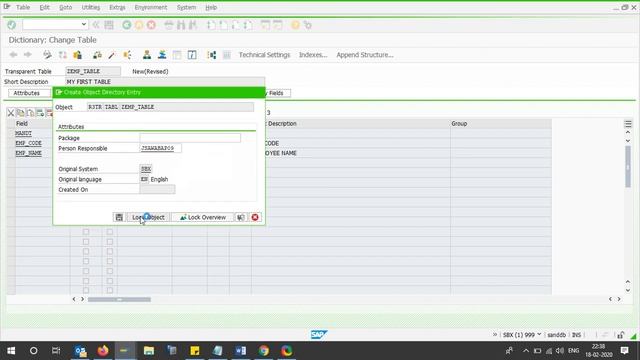This screenshot has height=360, width=640.
Task: Click the Package input field
Action: [190, 138]
